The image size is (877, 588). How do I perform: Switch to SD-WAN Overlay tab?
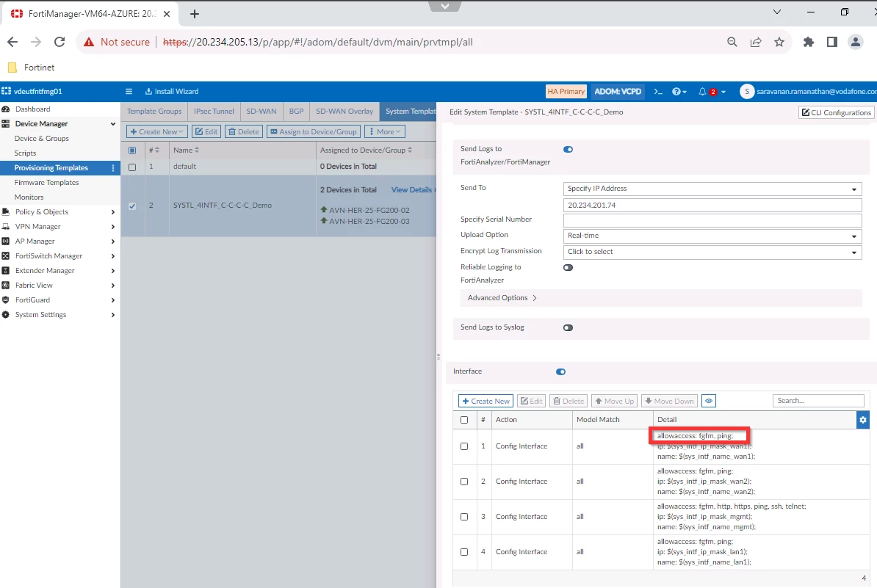pos(344,112)
